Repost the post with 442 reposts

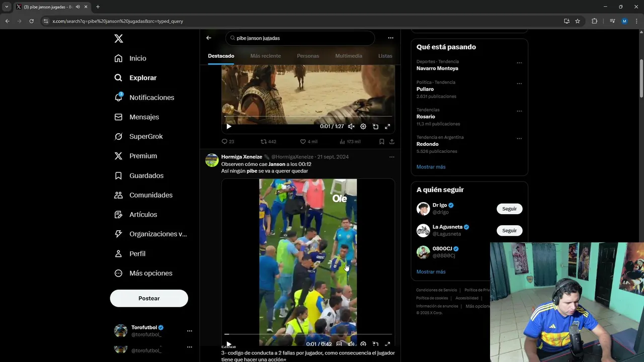[x=268, y=142]
